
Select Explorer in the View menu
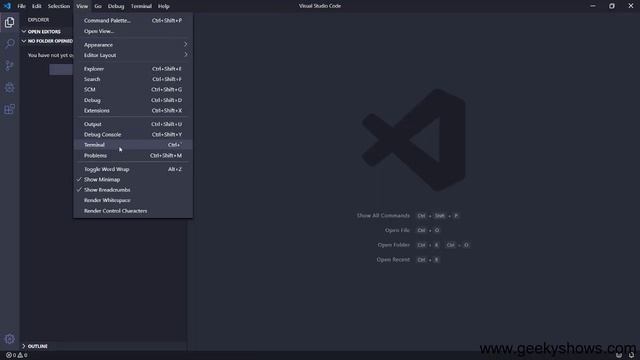click(x=133, y=69)
